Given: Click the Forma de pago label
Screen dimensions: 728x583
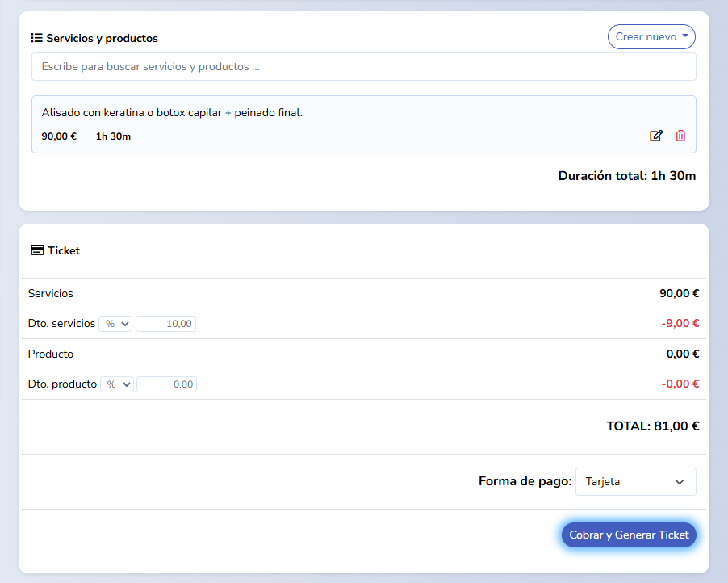Looking at the screenshot, I should pos(525,481).
